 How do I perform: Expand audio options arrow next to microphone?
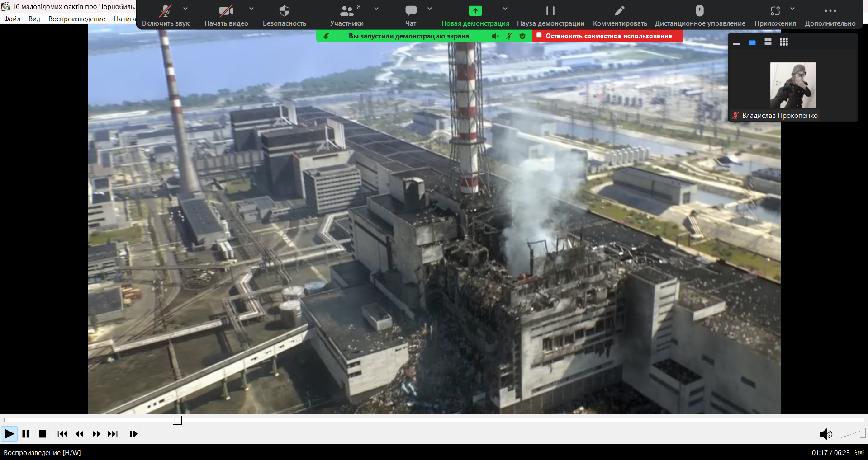185,9
